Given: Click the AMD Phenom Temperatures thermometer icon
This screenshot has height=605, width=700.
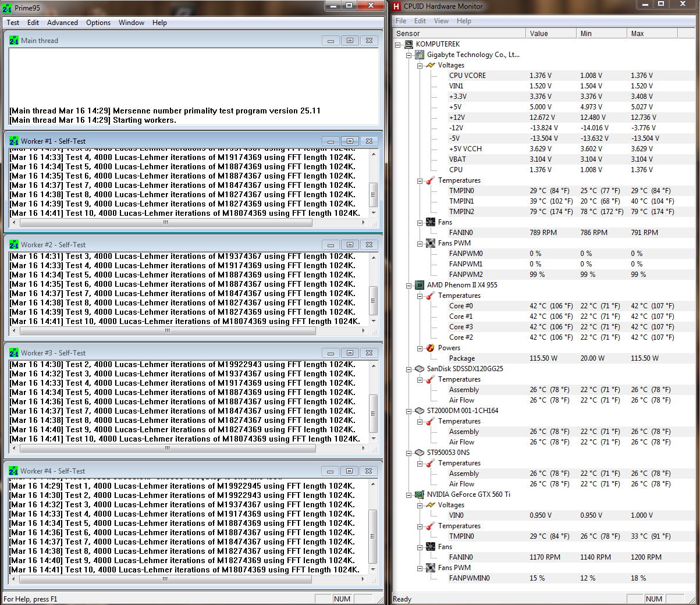Looking at the screenshot, I should click(431, 296).
